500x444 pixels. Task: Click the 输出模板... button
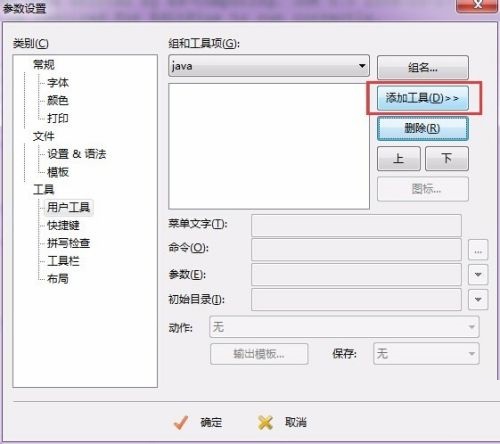click(259, 354)
